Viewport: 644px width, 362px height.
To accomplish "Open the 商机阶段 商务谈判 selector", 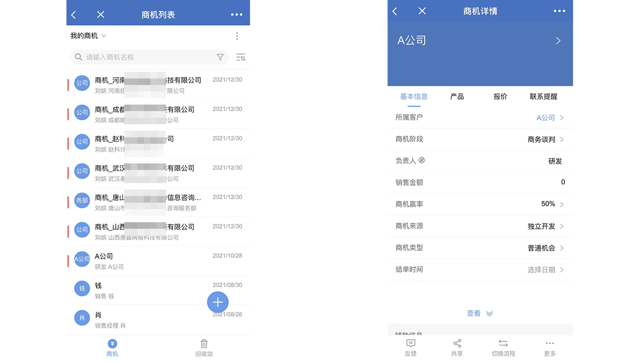I will coord(545,139).
